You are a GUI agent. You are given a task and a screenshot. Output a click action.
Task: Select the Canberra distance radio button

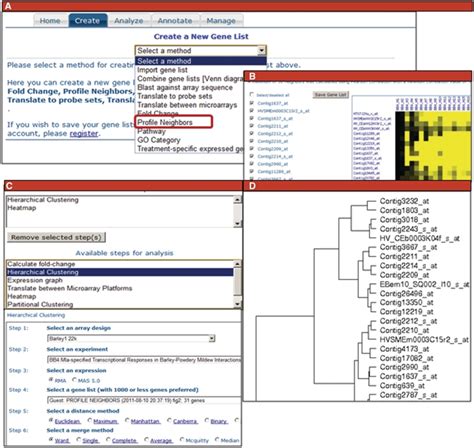coord(169,420)
